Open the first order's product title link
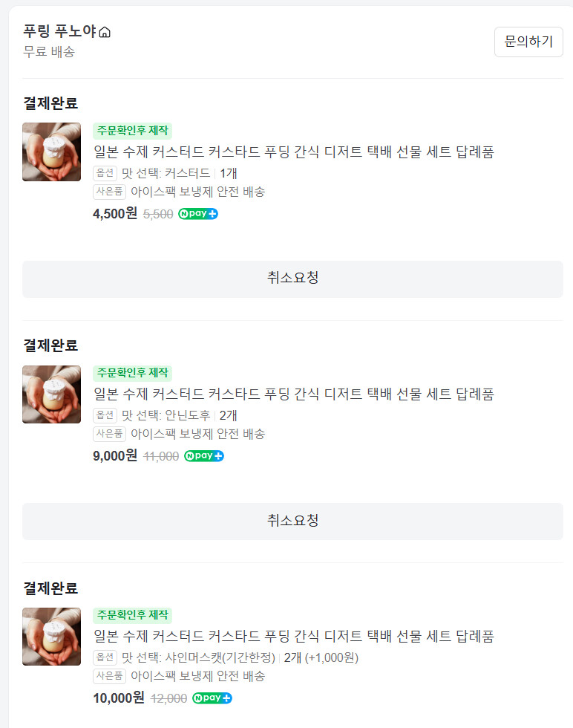The image size is (573, 728). (x=294, y=152)
